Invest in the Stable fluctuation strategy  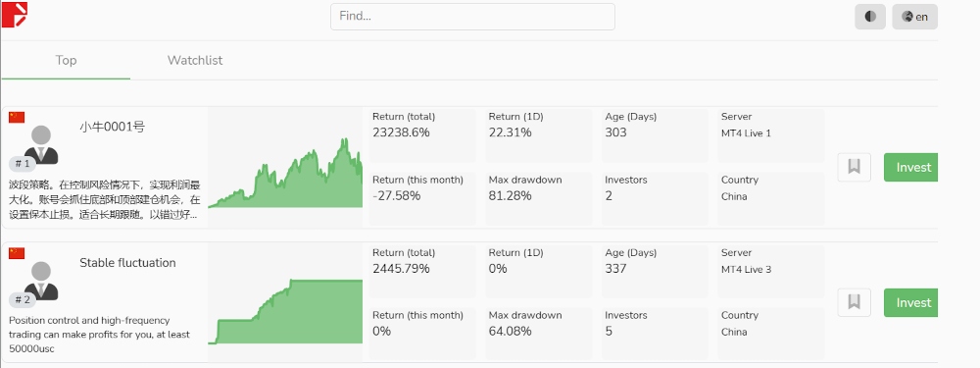click(x=911, y=302)
